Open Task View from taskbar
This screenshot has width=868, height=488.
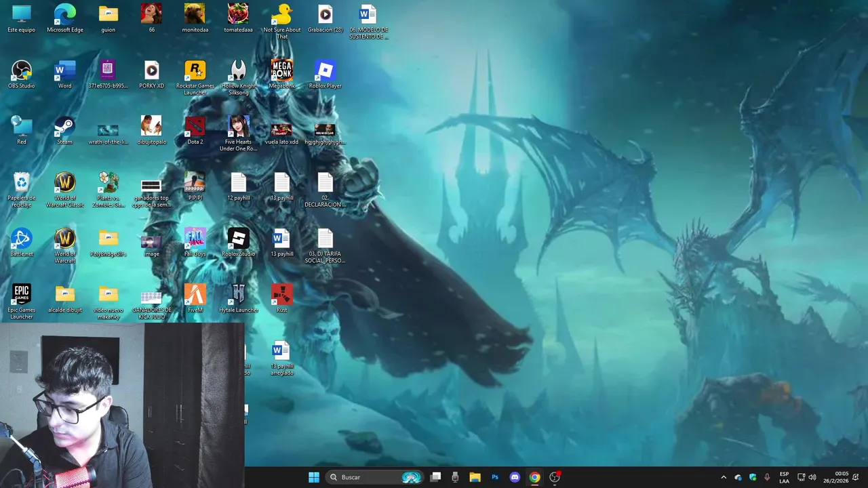pos(436,477)
